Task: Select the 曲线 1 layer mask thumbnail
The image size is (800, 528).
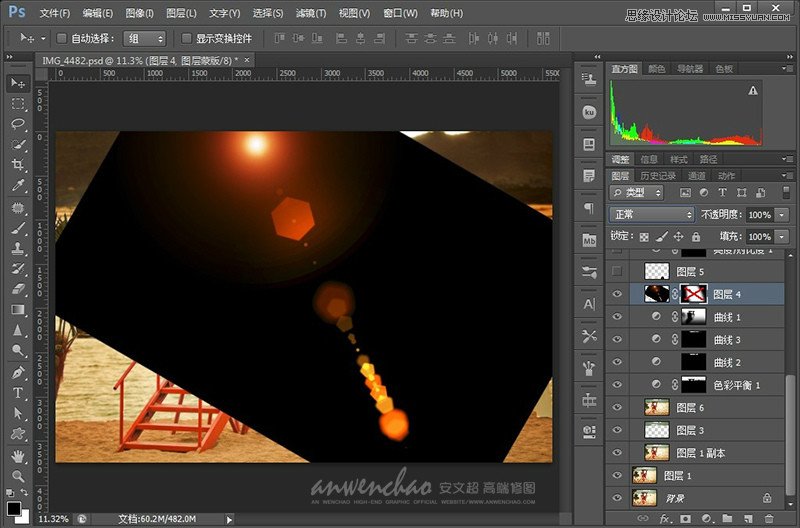Action: [x=693, y=317]
